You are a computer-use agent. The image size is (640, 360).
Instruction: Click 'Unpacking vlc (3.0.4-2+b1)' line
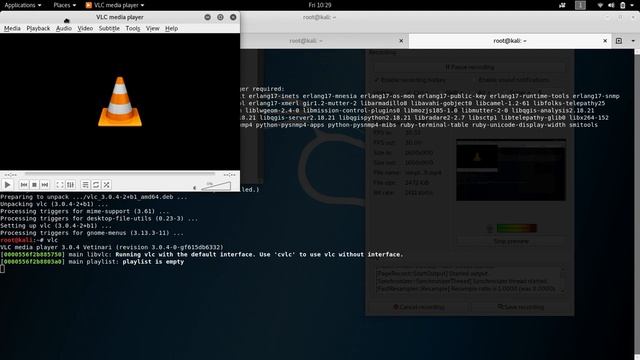pos(54,204)
